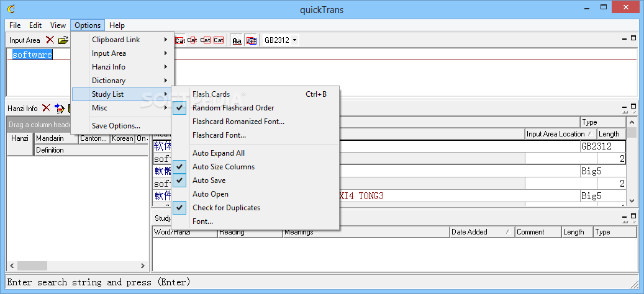Choose Flash Cards from submenu
This screenshot has width=644, height=294.
[255, 94]
